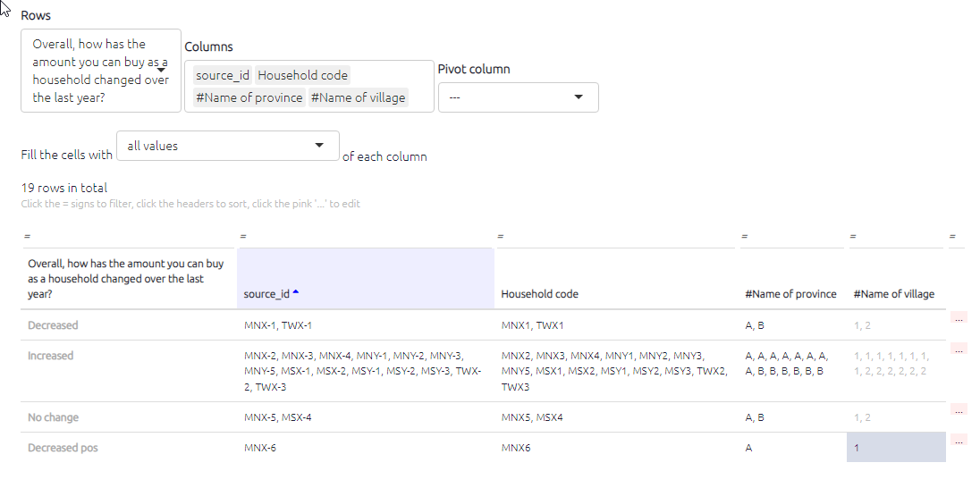Click the highlighted village cell in Decreased pos row
This screenshot has height=488, width=980.
(895, 448)
